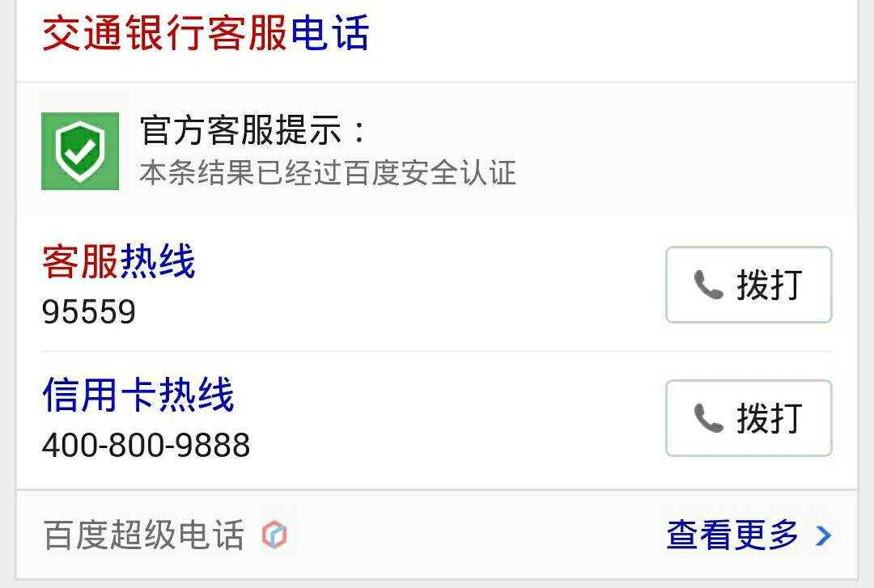Tap the handset icon beside 客服热线 拨打
874x588 pixels.
(708, 285)
